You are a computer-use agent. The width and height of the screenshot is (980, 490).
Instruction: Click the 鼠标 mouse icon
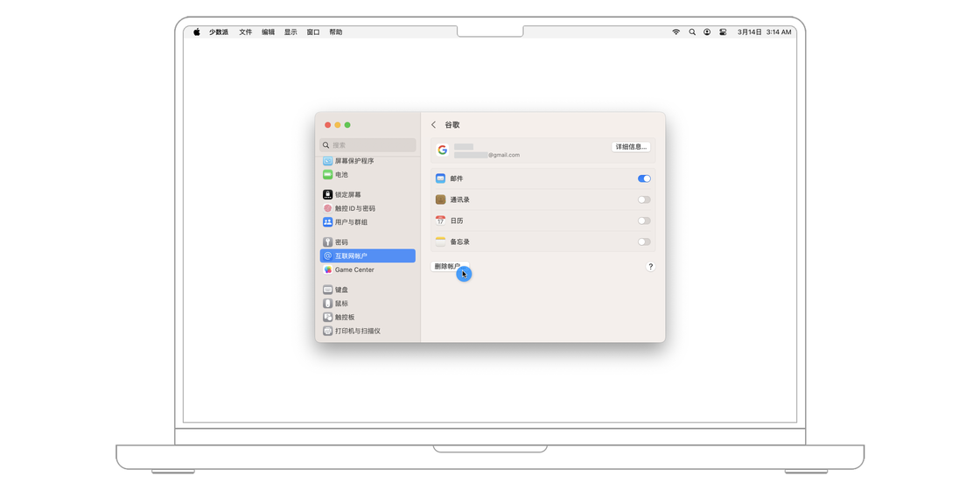coord(327,303)
